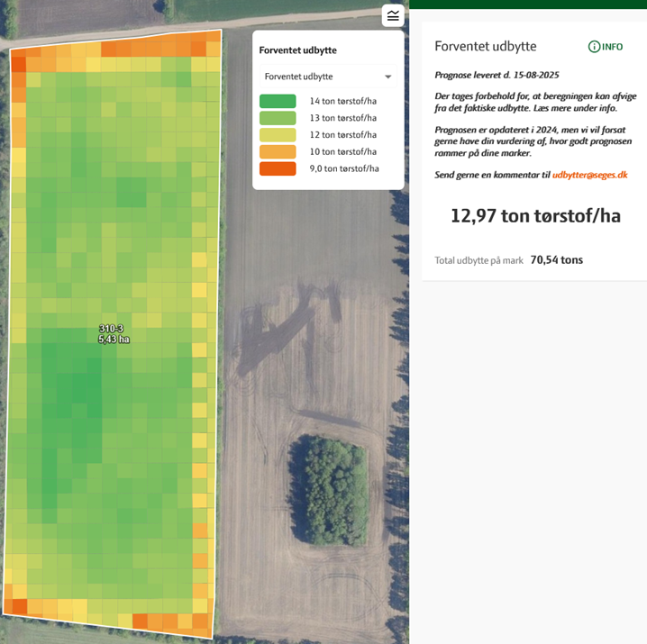Click the Prognose leveret d. 15-08-2025 text
647x644 pixels.
pyautogui.click(x=497, y=75)
